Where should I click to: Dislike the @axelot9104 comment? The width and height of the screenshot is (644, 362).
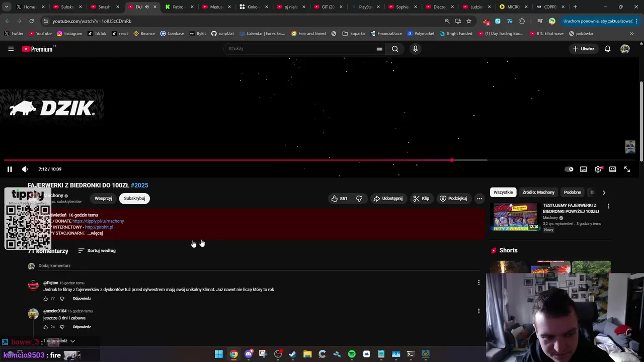pyautogui.click(x=62, y=327)
